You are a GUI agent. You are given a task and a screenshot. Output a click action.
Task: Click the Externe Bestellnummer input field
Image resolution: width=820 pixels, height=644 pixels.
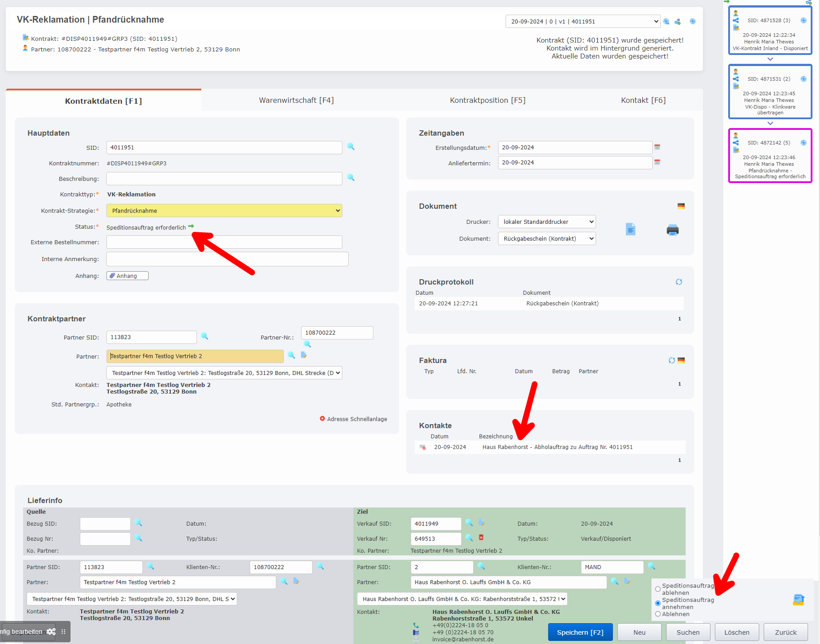(224, 242)
